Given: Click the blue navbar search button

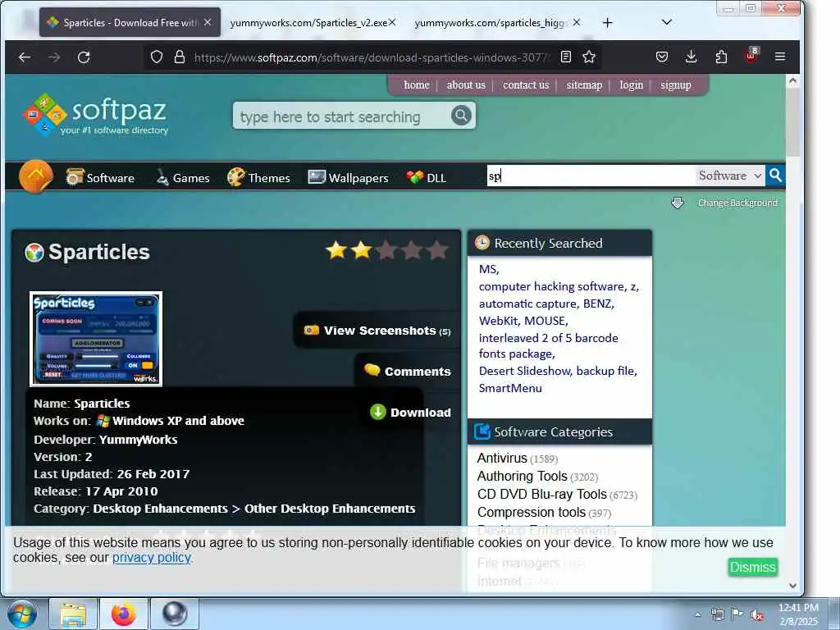Looking at the screenshot, I should click(775, 176).
